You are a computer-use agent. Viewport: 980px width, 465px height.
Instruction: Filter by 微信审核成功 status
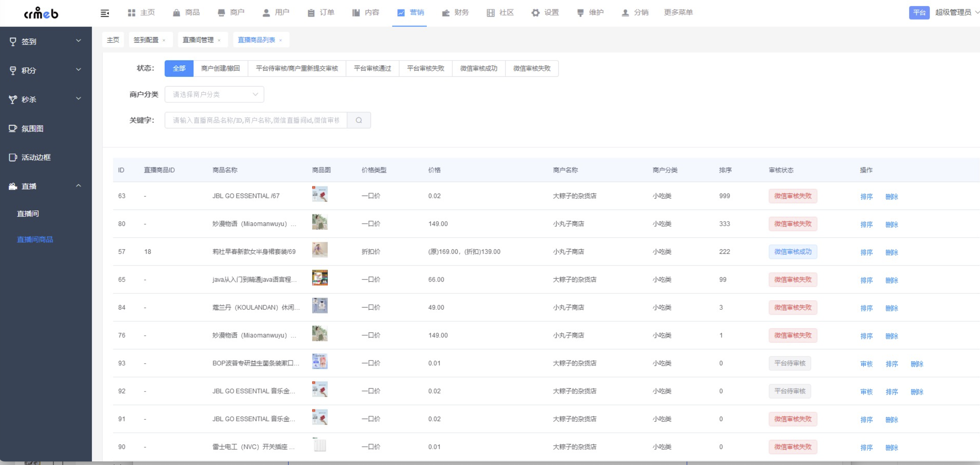pos(479,68)
